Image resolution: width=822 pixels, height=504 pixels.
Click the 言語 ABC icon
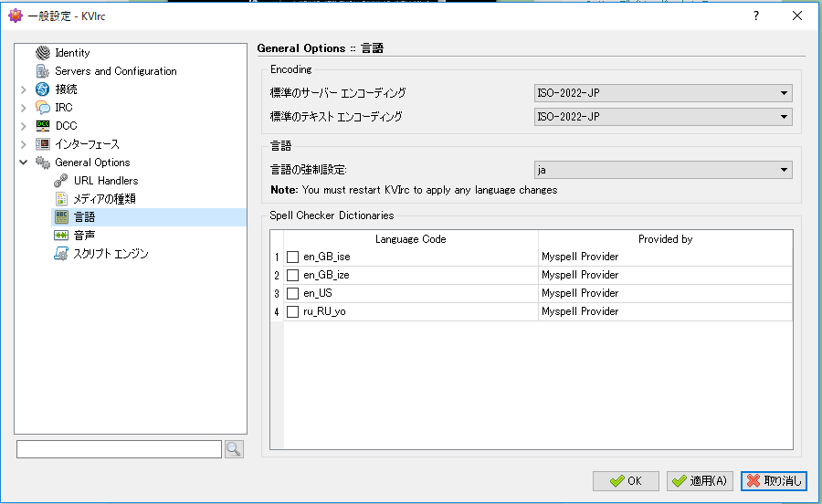pyautogui.click(x=61, y=217)
